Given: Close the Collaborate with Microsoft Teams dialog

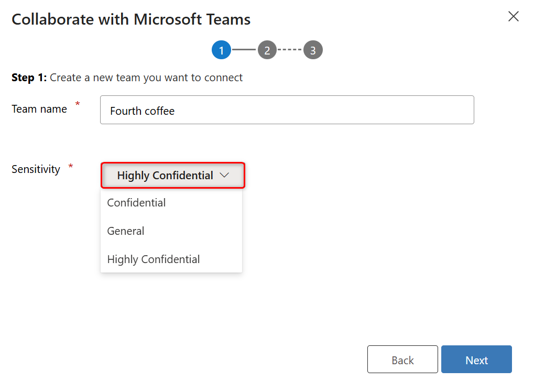Looking at the screenshot, I should [x=514, y=16].
